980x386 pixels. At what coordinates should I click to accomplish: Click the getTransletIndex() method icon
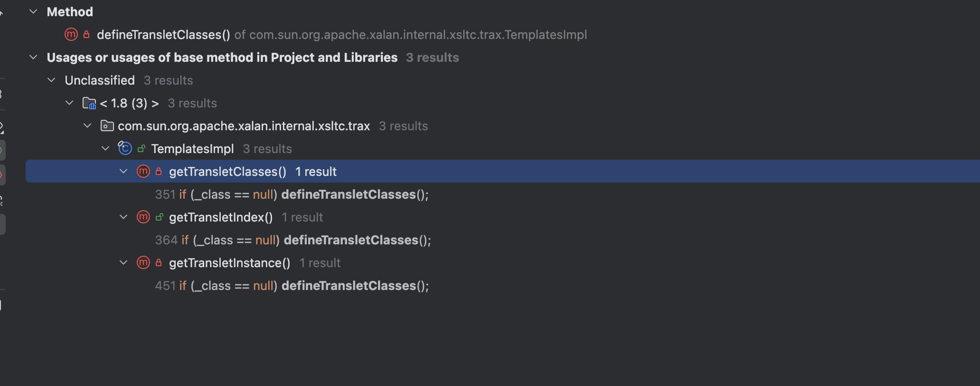(x=143, y=217)
